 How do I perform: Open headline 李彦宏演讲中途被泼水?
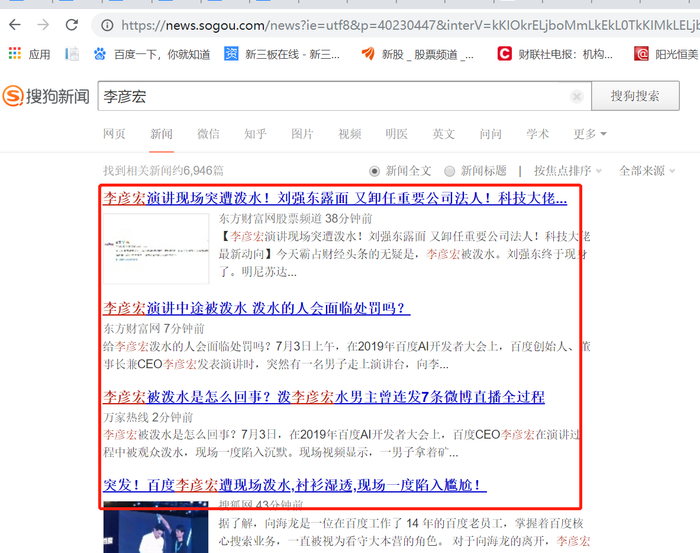click(x=257, y=308)
